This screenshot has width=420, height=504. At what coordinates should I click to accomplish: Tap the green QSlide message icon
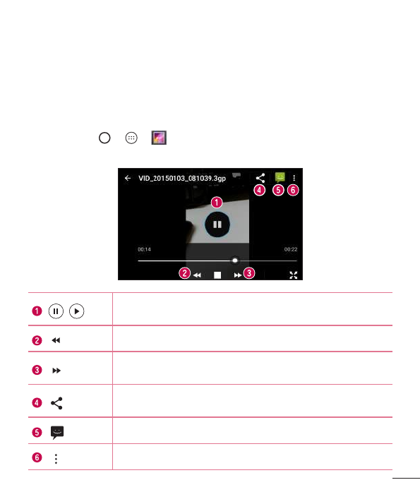(280, 177)
